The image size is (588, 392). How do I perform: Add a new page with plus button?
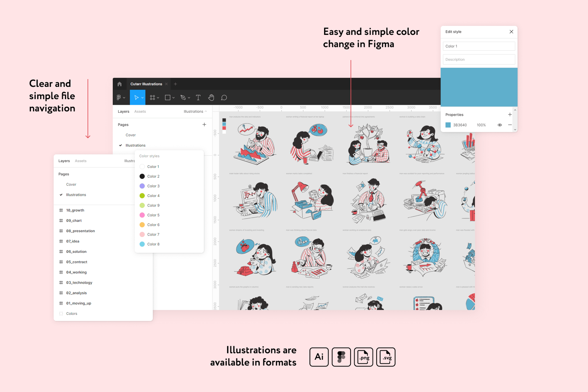tap(204, 125)
